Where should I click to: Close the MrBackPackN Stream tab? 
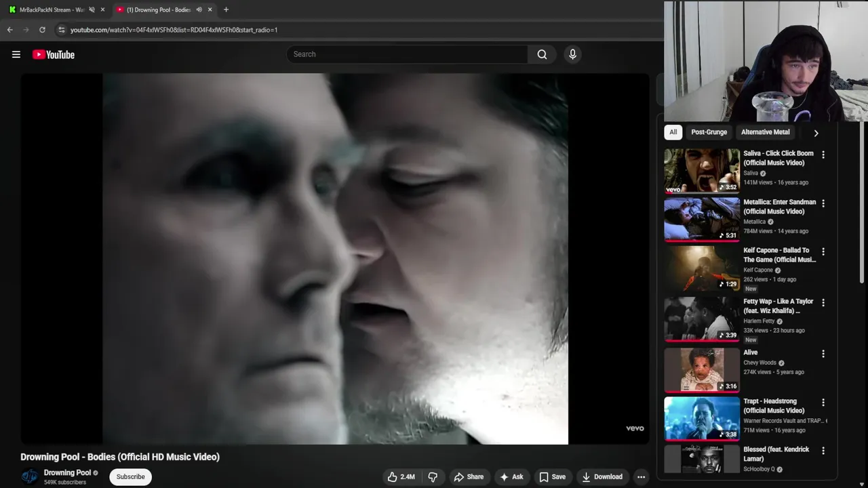pos(103,9)
